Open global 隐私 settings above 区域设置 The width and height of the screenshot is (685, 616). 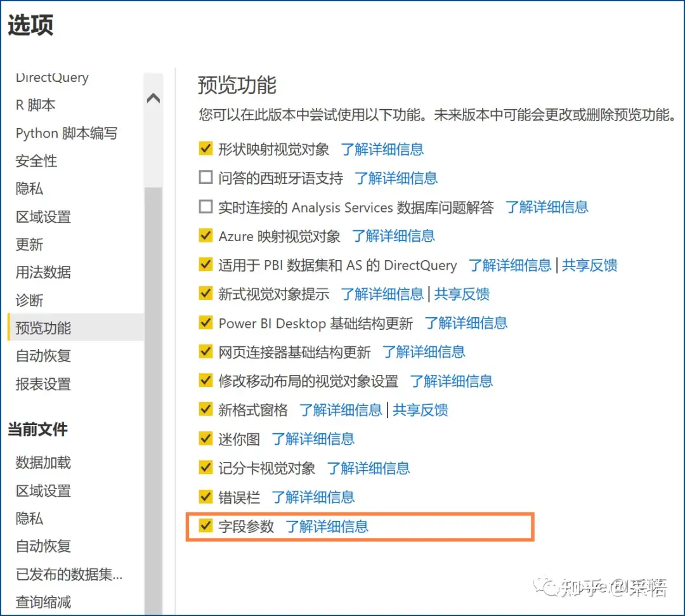click(29, 188)
